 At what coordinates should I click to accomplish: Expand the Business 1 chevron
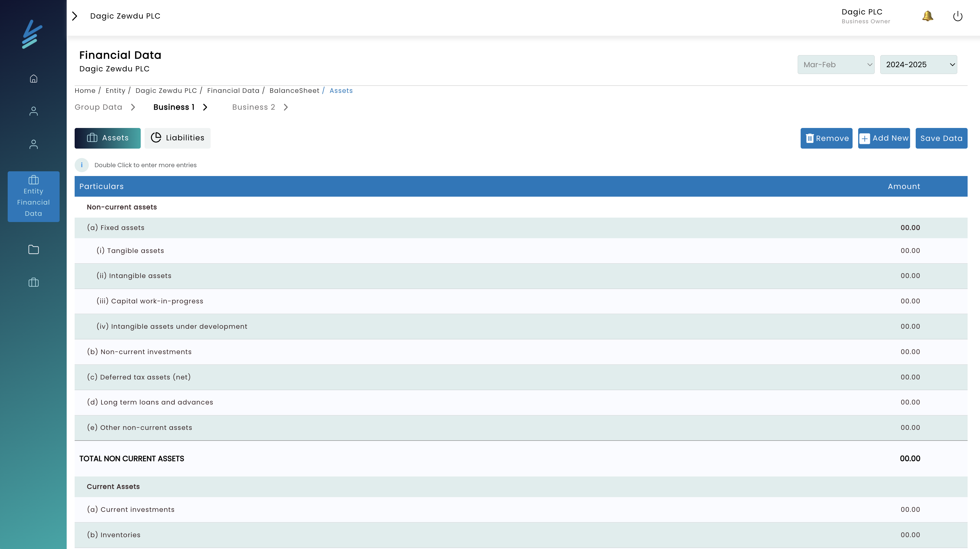205,107
